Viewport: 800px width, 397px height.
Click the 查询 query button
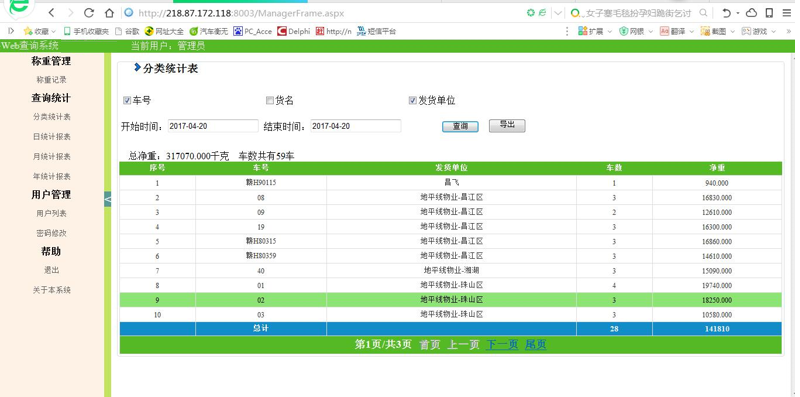[460, 126]
